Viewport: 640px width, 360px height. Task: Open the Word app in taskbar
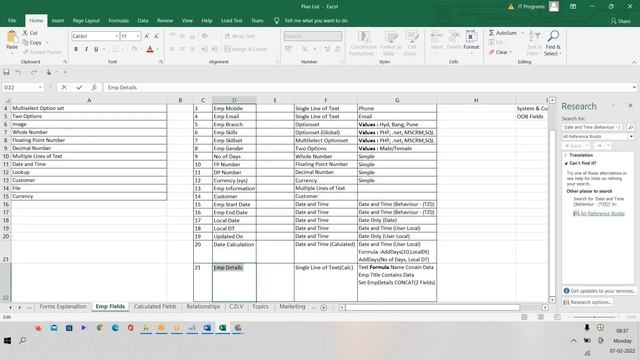pos(207,328)
